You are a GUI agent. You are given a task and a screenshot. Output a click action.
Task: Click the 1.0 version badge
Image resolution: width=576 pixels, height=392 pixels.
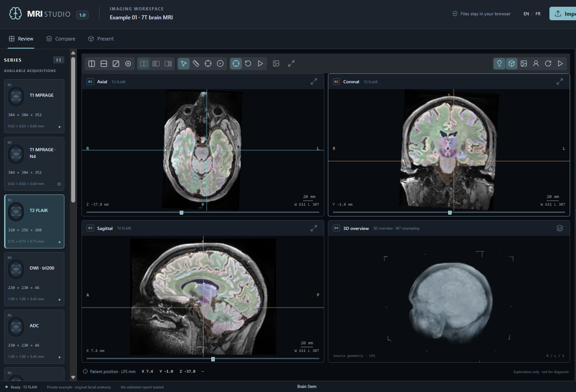tap(82, 15)
